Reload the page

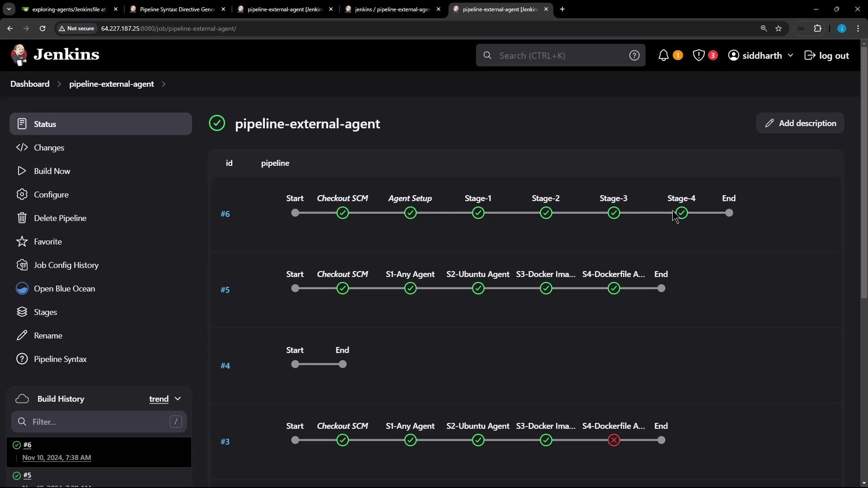pos(42,28)
